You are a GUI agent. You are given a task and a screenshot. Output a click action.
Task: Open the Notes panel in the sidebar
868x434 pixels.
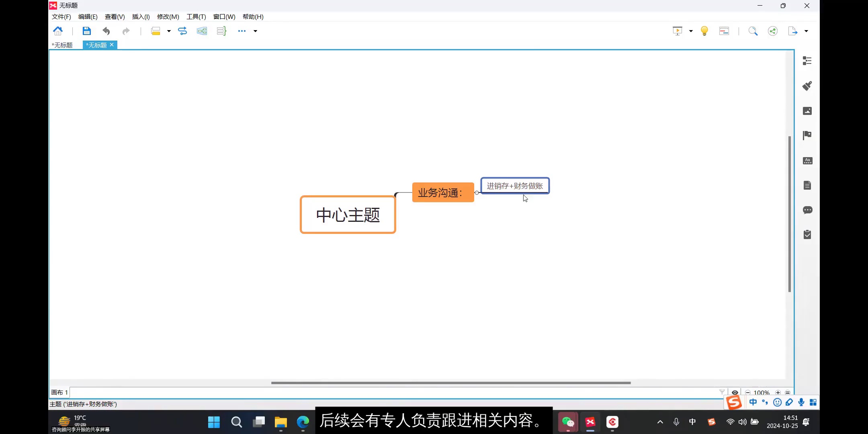(807, 185)
